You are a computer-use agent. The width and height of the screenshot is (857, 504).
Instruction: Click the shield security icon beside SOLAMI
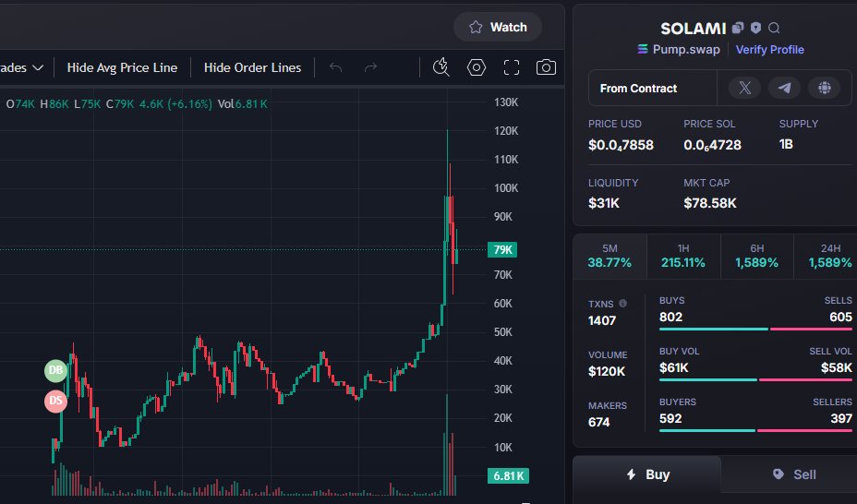[x=755, y=28]
